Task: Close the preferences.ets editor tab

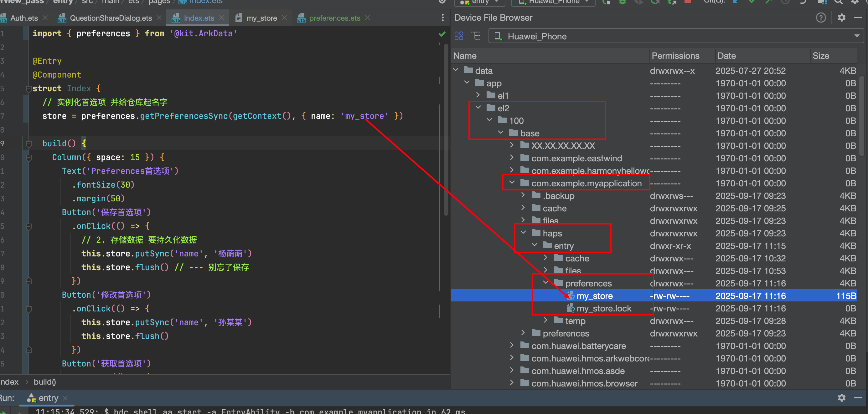Action: pyautogui.click(x=368, y=18)
